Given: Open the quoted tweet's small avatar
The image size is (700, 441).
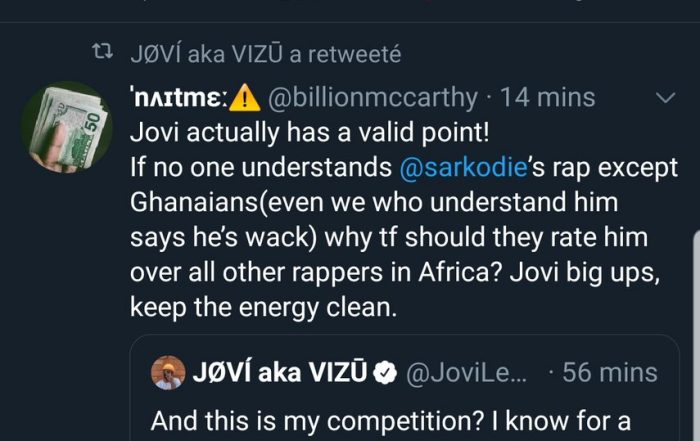Looking at the screenshot, I should [x=167, y=373].
